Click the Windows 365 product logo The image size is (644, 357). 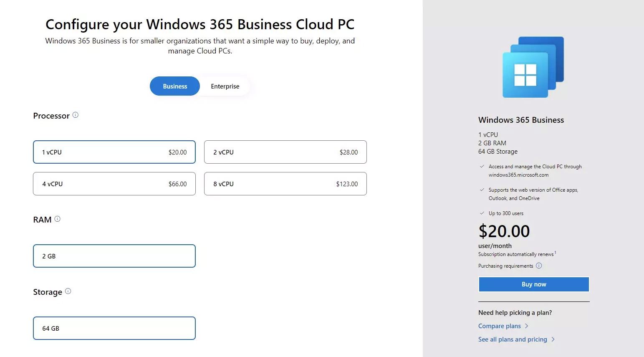(x=533, y=67)
